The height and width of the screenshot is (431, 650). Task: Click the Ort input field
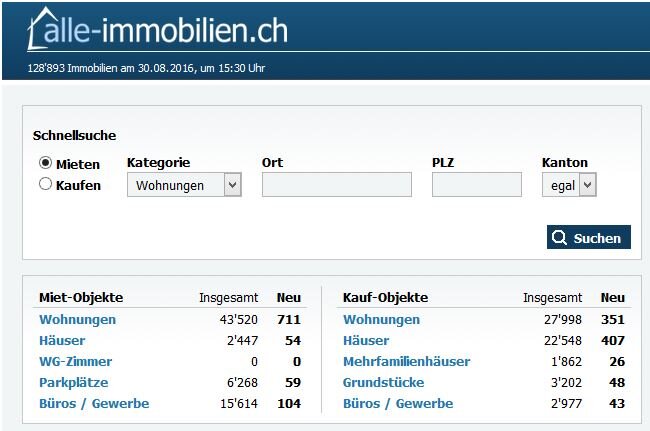[336, 185]
